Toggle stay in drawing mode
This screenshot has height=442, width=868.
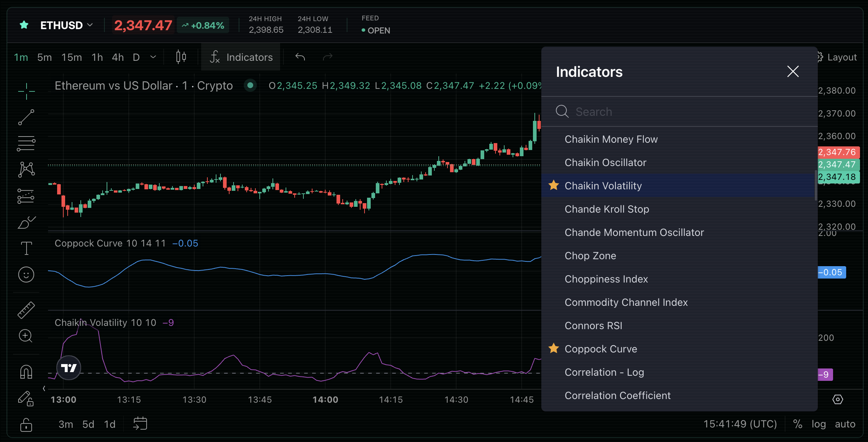click(26, 399)
